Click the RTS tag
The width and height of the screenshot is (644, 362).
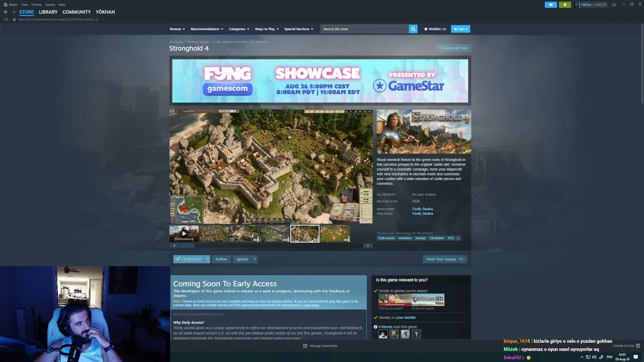click(x=450, y=238)
